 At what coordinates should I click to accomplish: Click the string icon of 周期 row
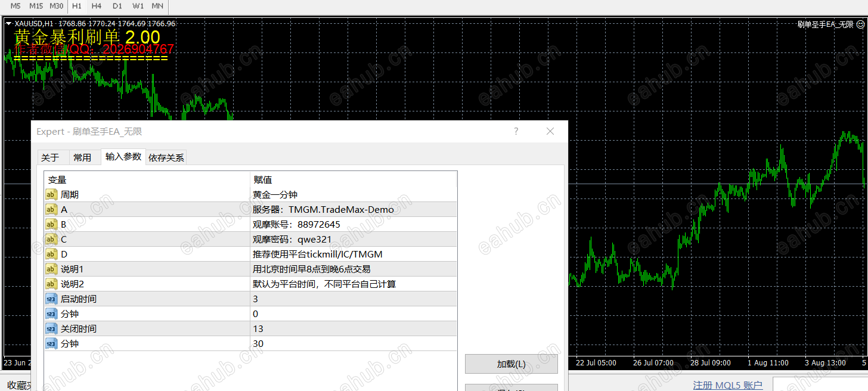[x=52, y=194]
